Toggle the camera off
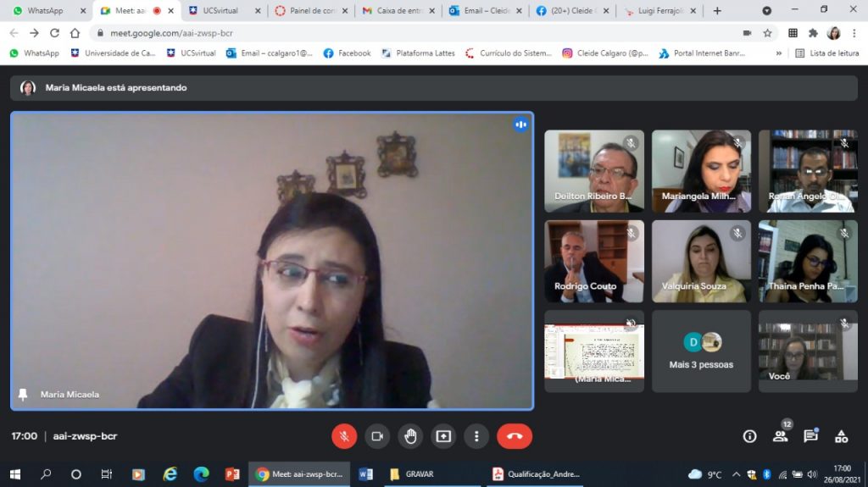 pos(377,436)
